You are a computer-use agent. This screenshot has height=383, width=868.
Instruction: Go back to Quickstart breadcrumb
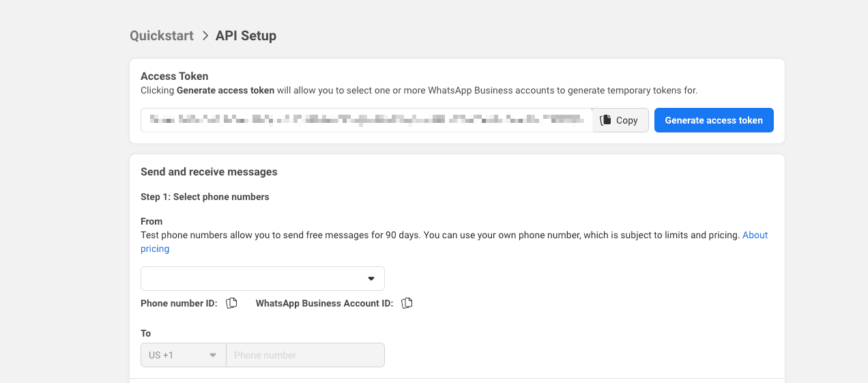(162, 36)
